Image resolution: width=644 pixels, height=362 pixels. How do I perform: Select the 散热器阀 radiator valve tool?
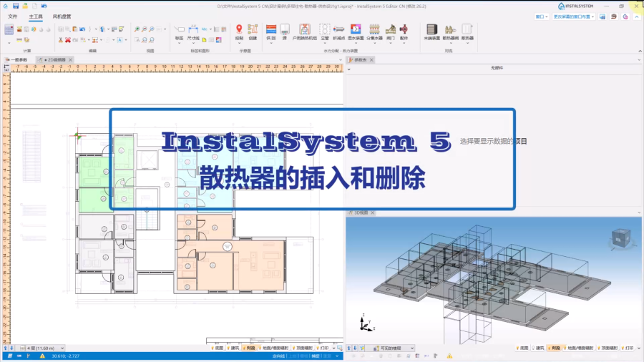click(451, 32)
